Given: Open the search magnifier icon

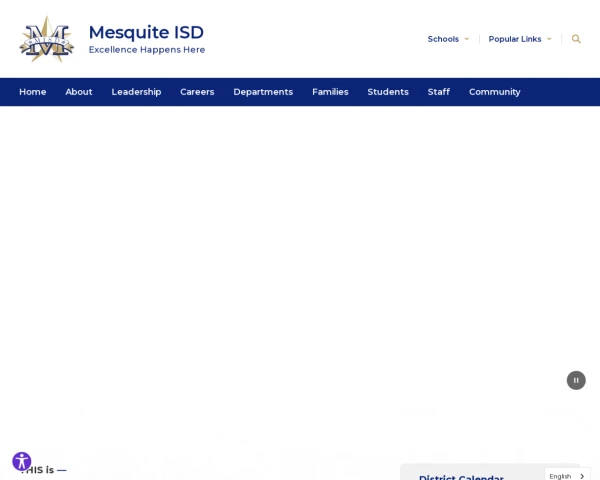Looking at the screenshot, I should (x=576, y=39).
